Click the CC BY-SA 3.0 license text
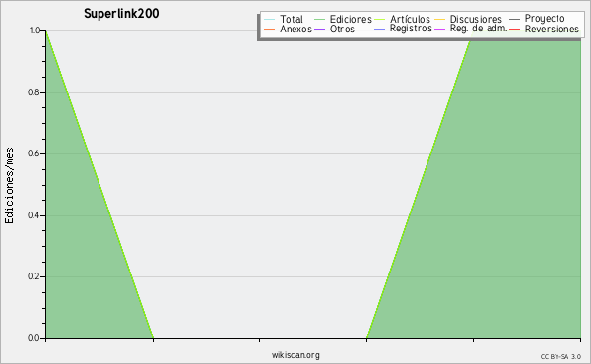 click(560, 356)
